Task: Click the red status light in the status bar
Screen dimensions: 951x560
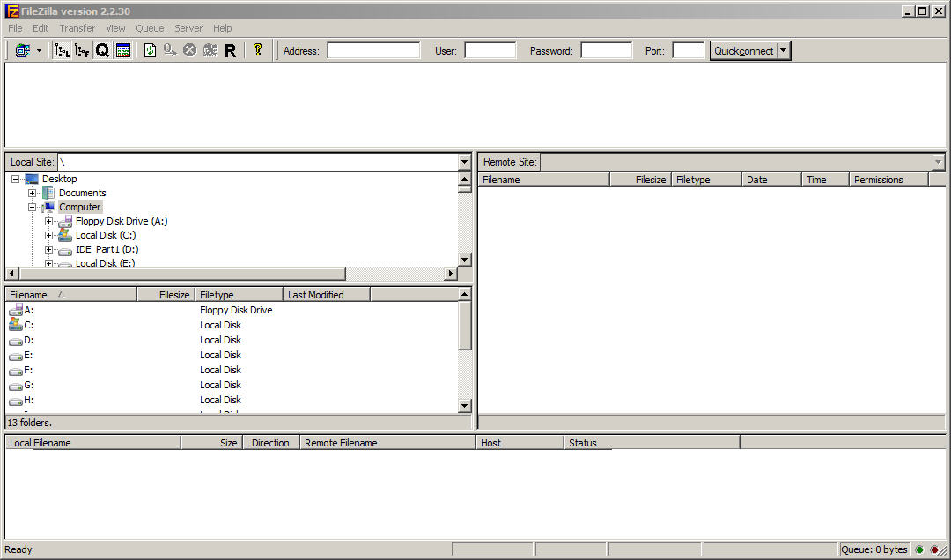Action: [x=934, y=549]
